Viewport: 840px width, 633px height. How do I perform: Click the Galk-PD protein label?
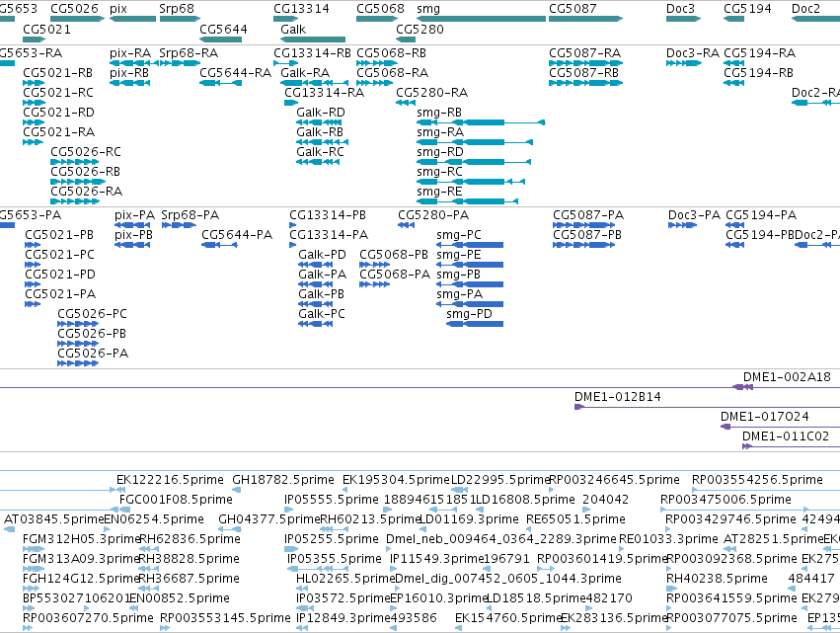323,255
